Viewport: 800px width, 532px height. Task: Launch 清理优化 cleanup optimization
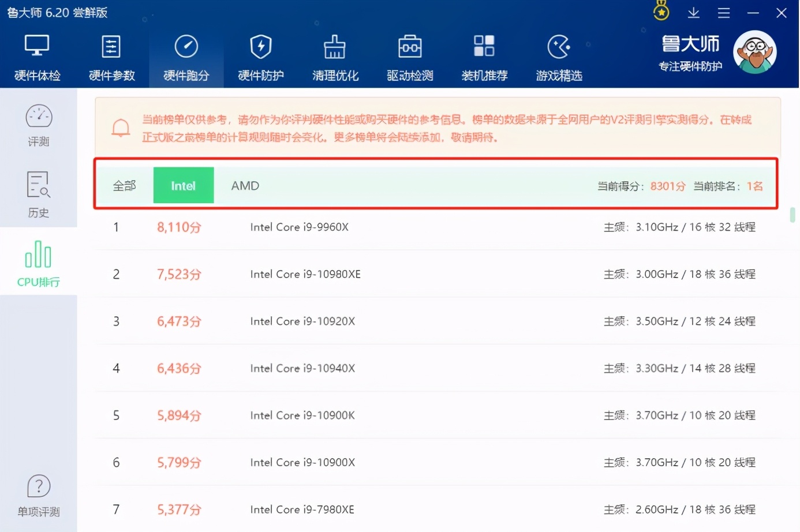click(335, 57)
